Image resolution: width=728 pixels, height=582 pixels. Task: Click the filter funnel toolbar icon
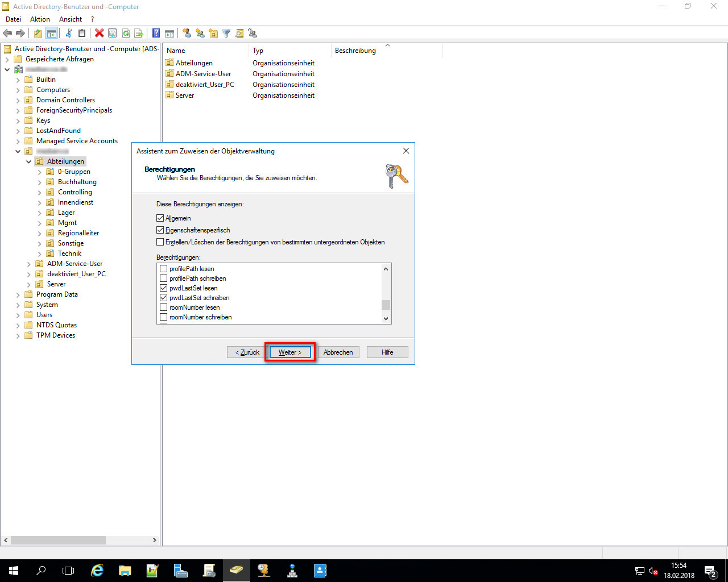click(x=226, y=34)
